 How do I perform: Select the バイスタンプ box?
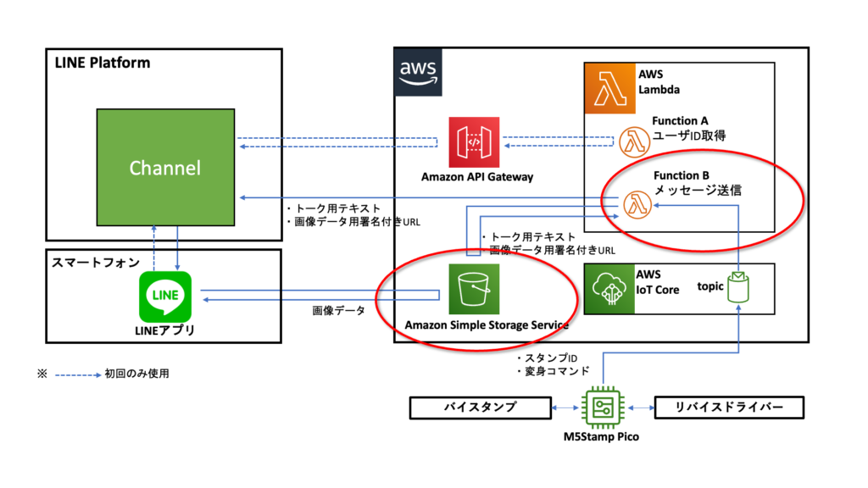coord(476,408)
